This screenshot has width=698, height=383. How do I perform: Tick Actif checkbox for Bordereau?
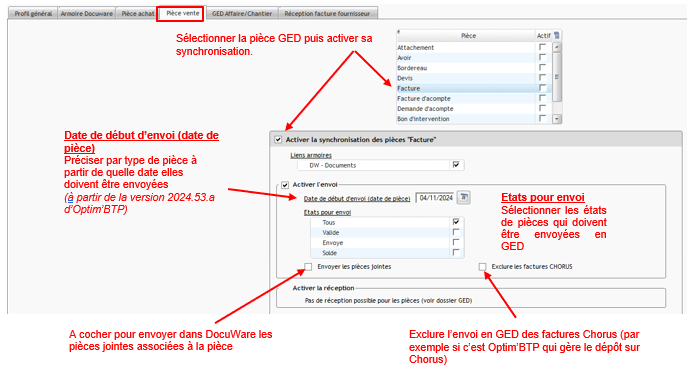coord(542,68)
